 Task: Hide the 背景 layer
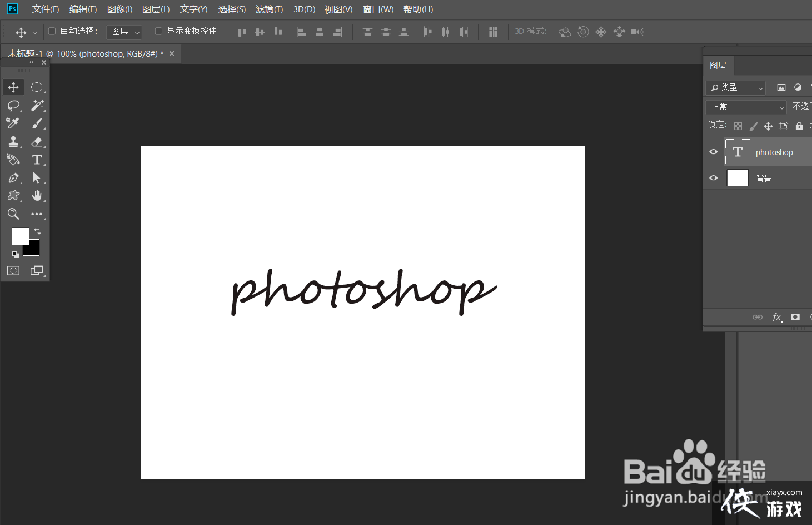tap(713, 177)
